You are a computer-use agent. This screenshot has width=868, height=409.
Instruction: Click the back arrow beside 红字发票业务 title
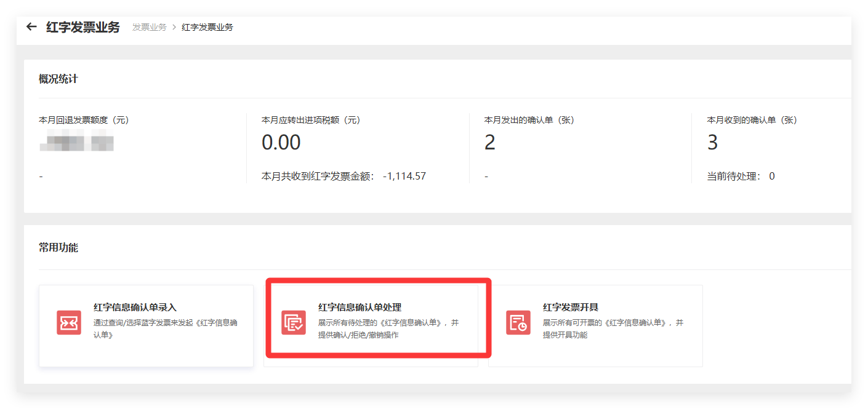pyautogui.click(x=31, y=27)
